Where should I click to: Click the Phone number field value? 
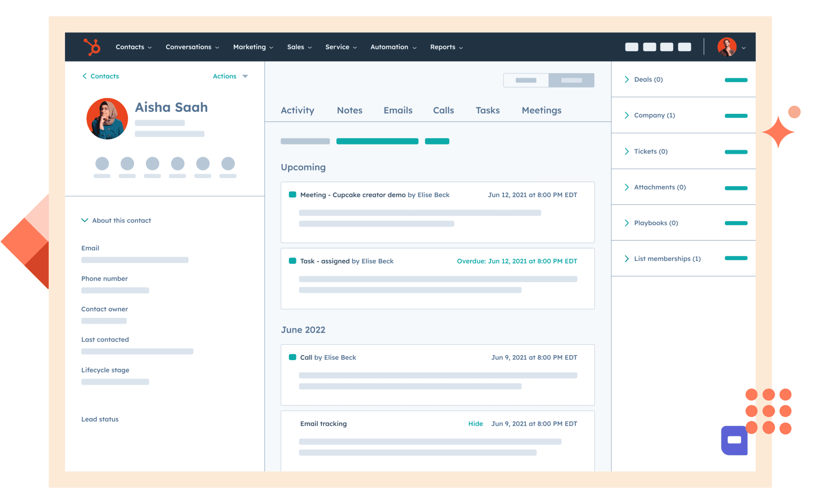pyautogui.click(x=115, y=290)
